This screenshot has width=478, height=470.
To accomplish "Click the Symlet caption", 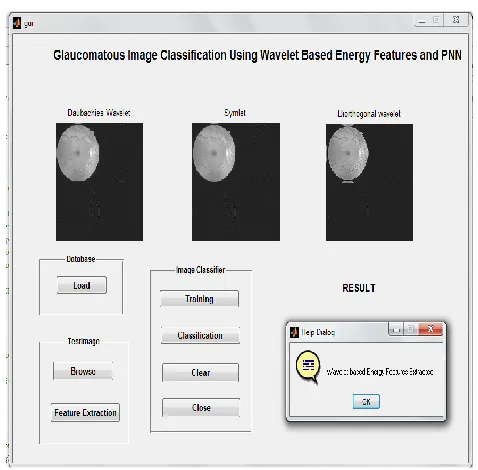I will (x=235, y=113).
